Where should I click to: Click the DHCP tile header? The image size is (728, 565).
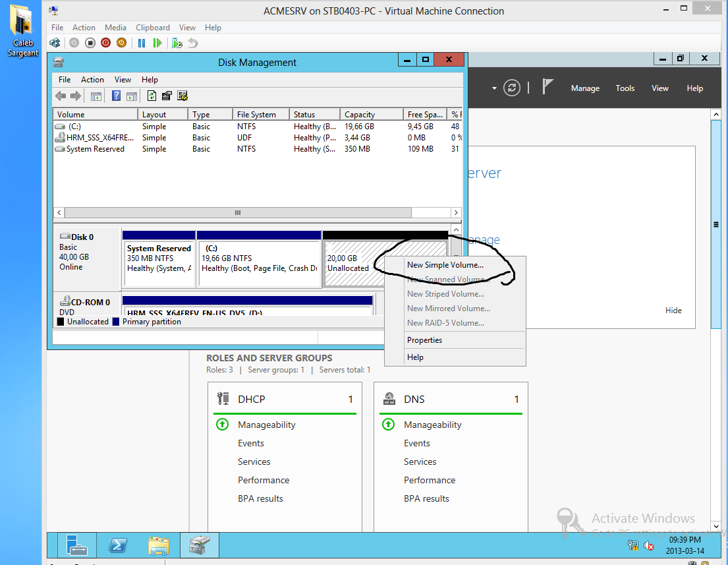285,399
